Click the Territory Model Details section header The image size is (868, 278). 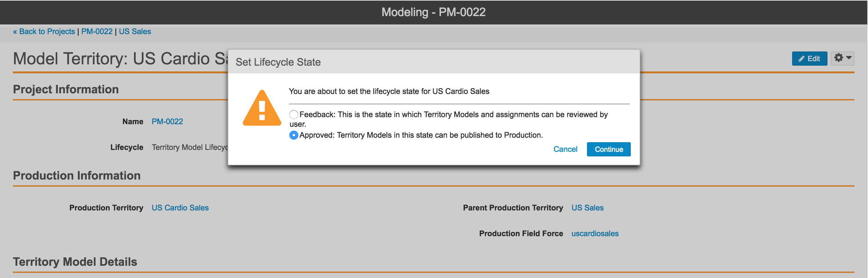point(75,262)
